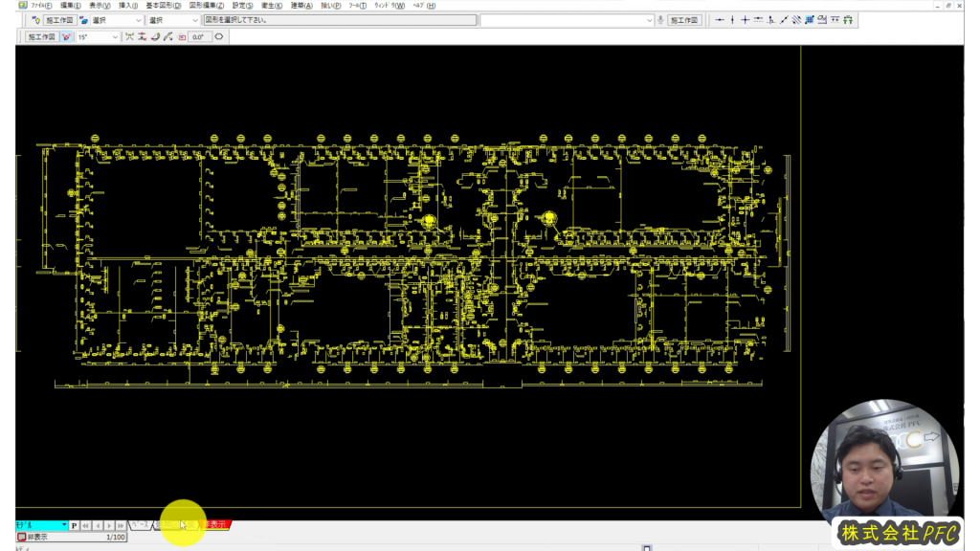980x551 pixels.
Task: Open the ファイル(F) menu
Action: click(x=40, y=5)
